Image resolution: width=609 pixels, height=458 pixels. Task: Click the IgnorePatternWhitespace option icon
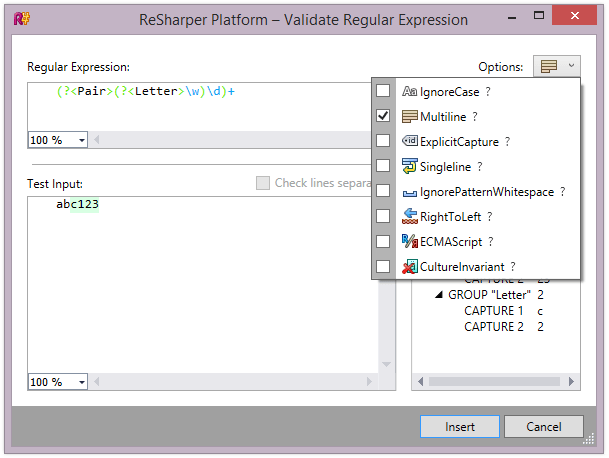(x=409, y=191)
